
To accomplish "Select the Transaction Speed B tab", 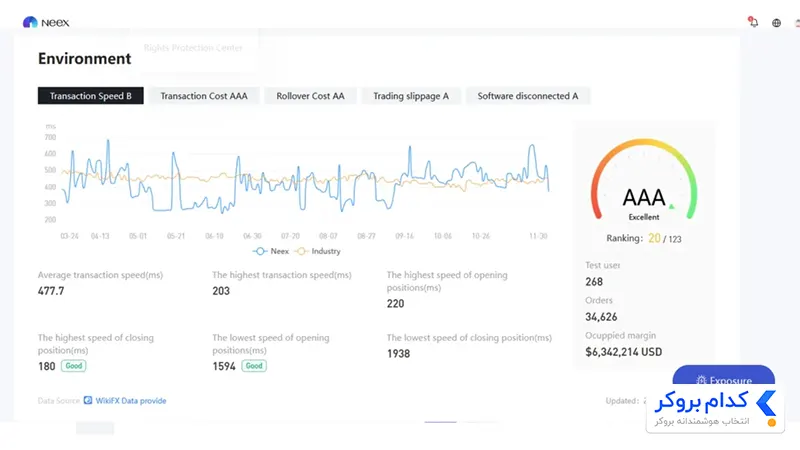I will click(x=90, y=96).
